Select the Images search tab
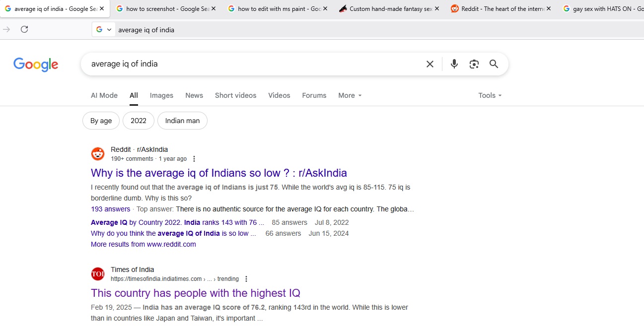This screenshot has width=644, height=336. point(162,95)
